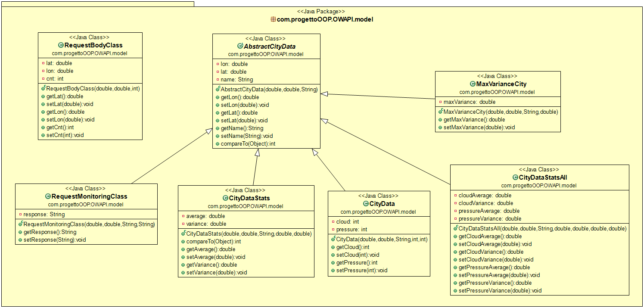Click the constructor icon in RequestMonitoringClass
Screen dimensions: 644x308
tap(19, 224)
